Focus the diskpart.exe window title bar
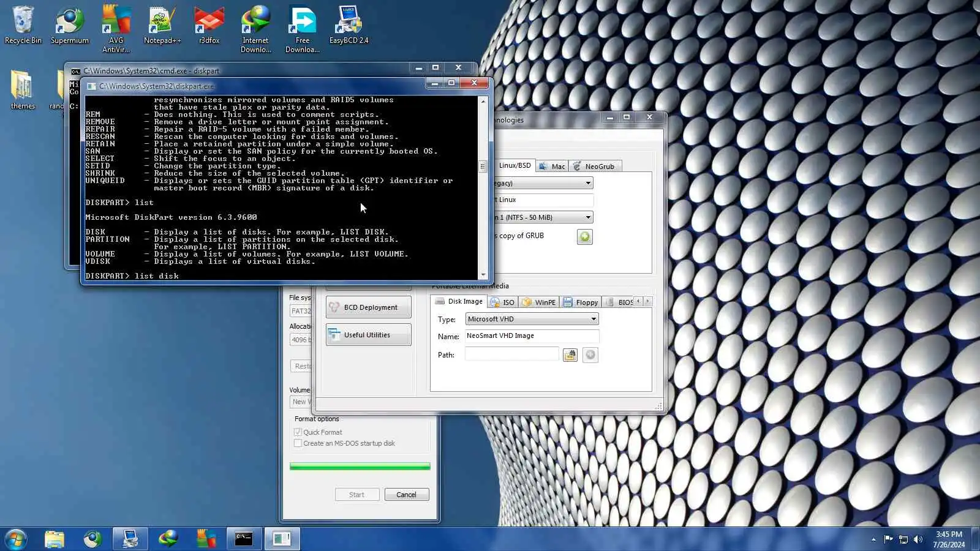The width and height of the screenshot is (980, 551). pyautogui.click(x=256, y=86)
